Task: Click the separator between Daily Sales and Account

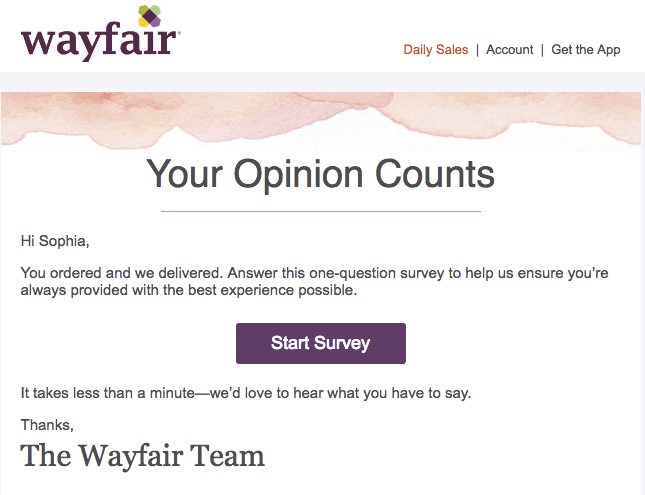Action: [477, 50]
